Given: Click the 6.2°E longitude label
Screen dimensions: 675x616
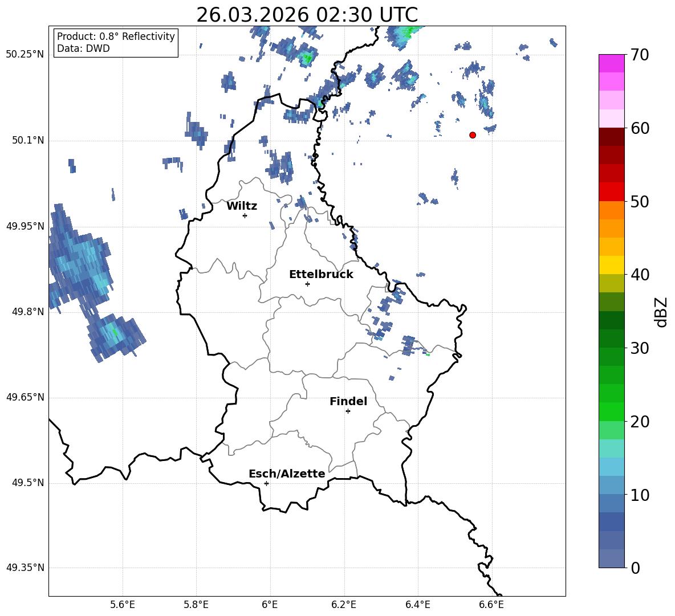Looking at the screenshot, I should coord(344,605).
